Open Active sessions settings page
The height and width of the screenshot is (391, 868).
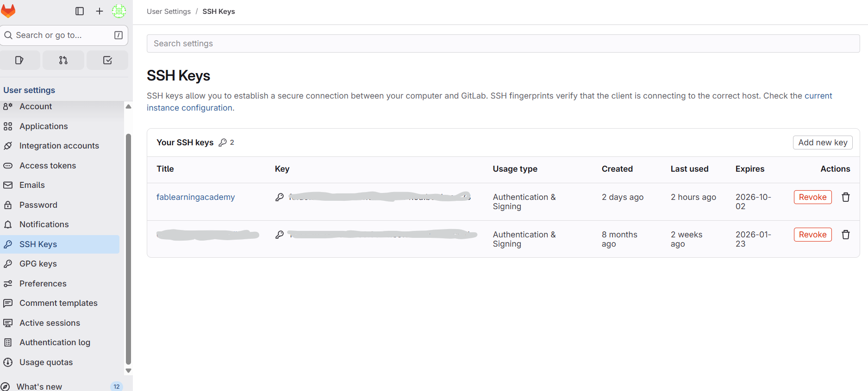click(50, 323)
